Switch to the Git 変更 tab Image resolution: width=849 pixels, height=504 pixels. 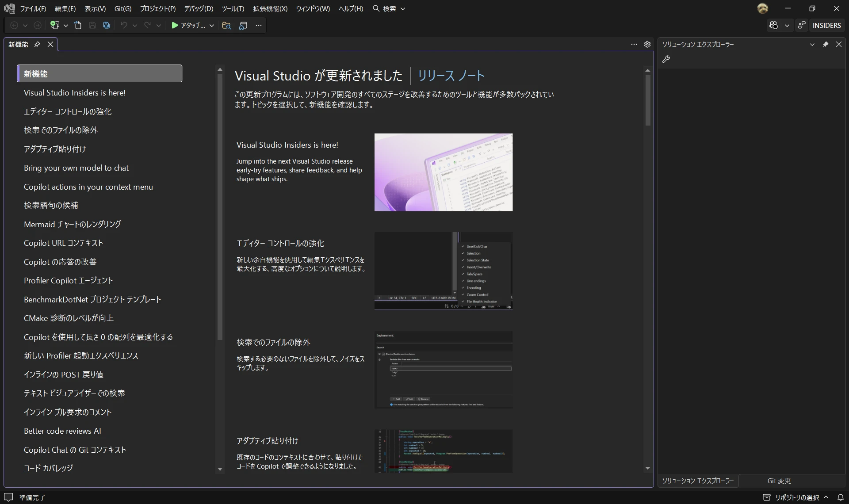779,481
